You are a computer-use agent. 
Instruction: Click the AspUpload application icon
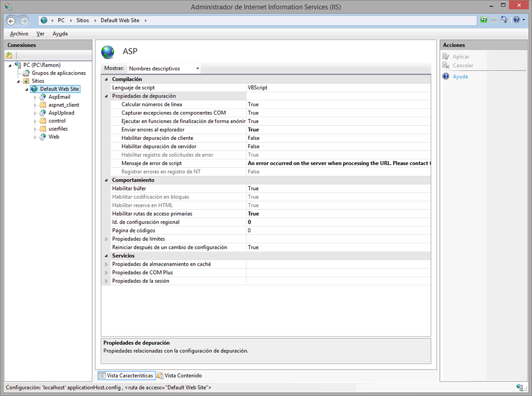coord(42,113)
